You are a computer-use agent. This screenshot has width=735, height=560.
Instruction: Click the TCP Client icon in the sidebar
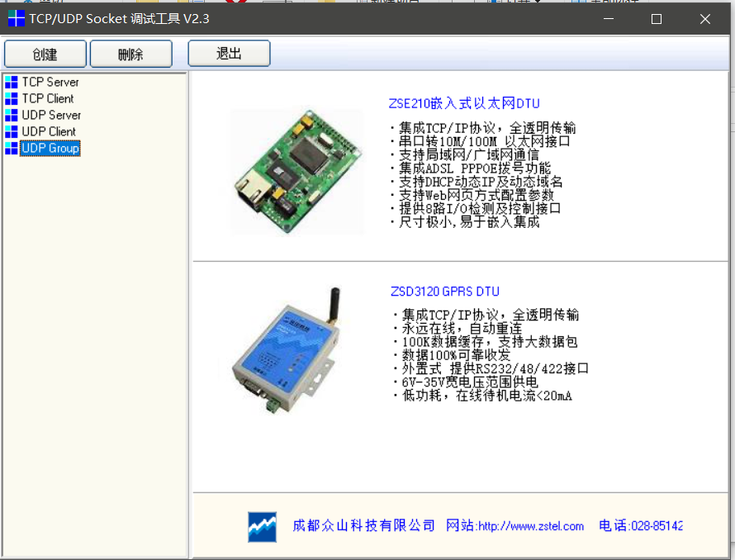click(x=11, y=98)
